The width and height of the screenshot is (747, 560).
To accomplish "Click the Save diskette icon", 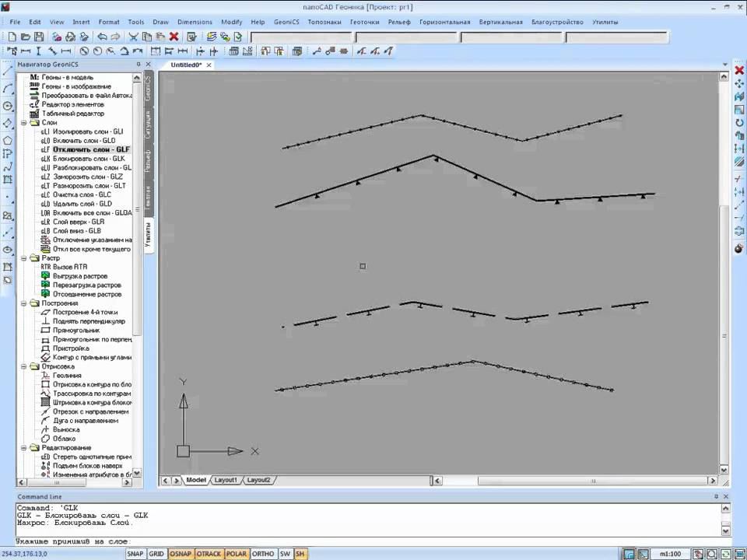I will [x=39, y=37].
